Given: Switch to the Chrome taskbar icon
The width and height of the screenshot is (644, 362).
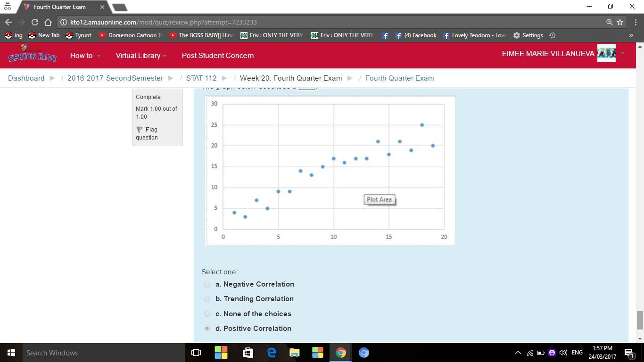Looking at the screenshot, I should (340, 353).
